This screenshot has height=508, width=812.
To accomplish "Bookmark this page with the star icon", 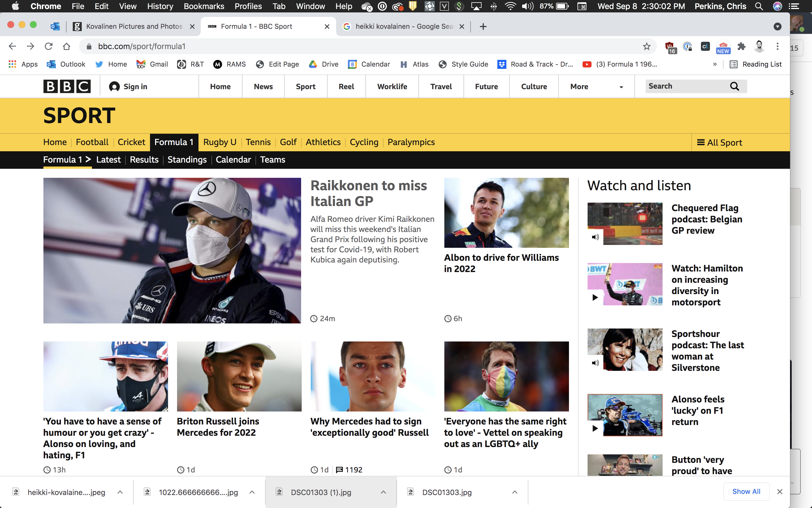I will click(646, 46).
